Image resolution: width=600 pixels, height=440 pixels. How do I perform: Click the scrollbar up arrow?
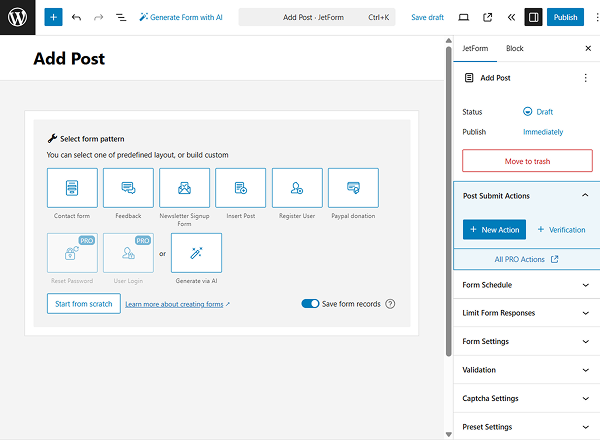tap(449, 41)
